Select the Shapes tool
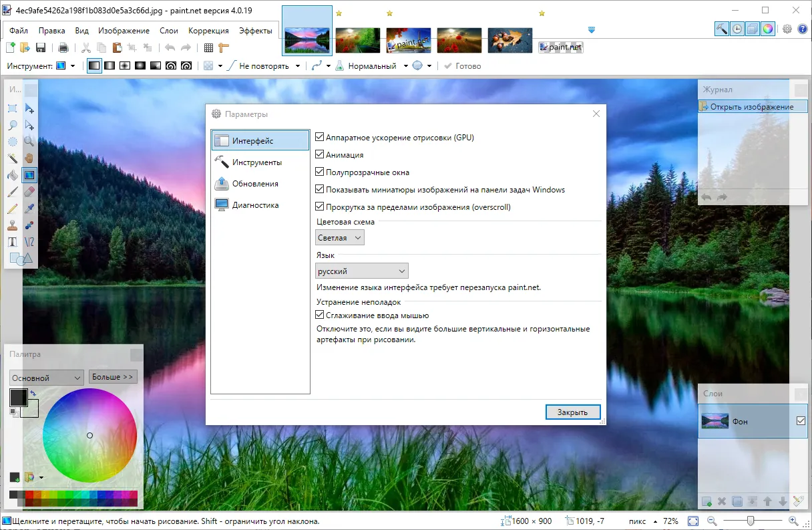812x530 pixels. 21,258
